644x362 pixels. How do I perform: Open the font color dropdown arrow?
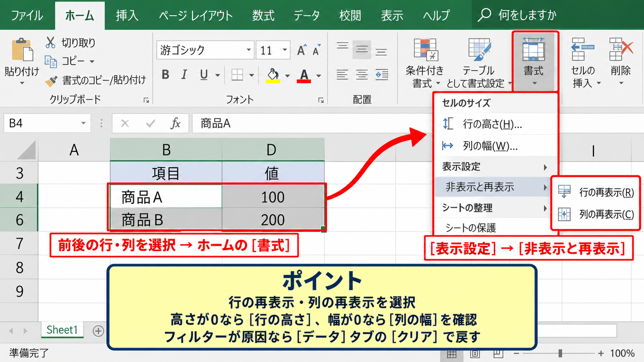[x=319, y=76]
